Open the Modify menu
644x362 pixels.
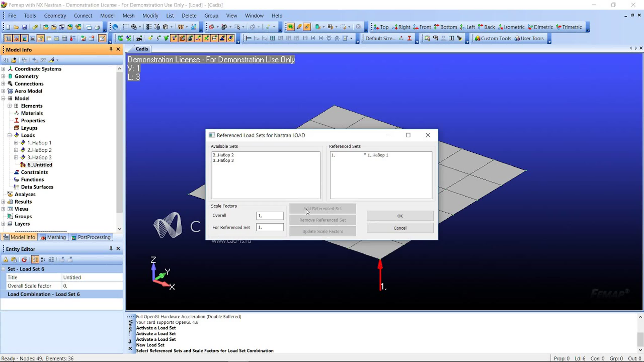pos(150,16)
